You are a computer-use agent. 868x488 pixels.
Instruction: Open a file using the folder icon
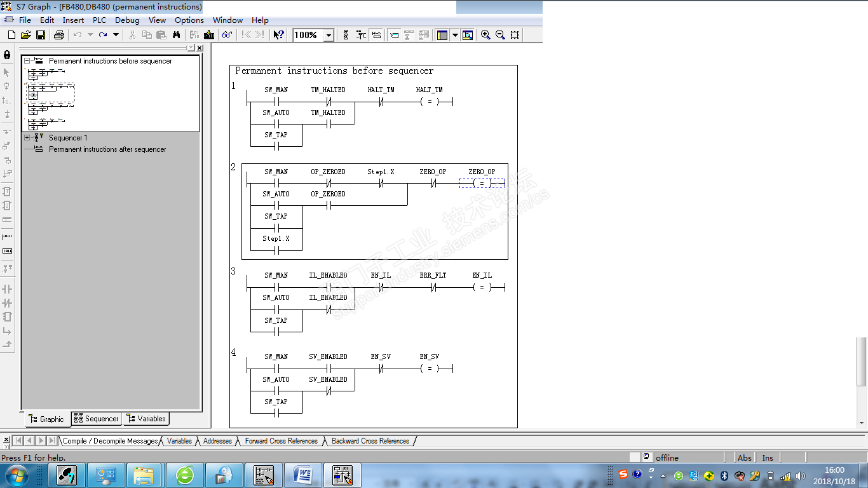(x=26, y=35)
